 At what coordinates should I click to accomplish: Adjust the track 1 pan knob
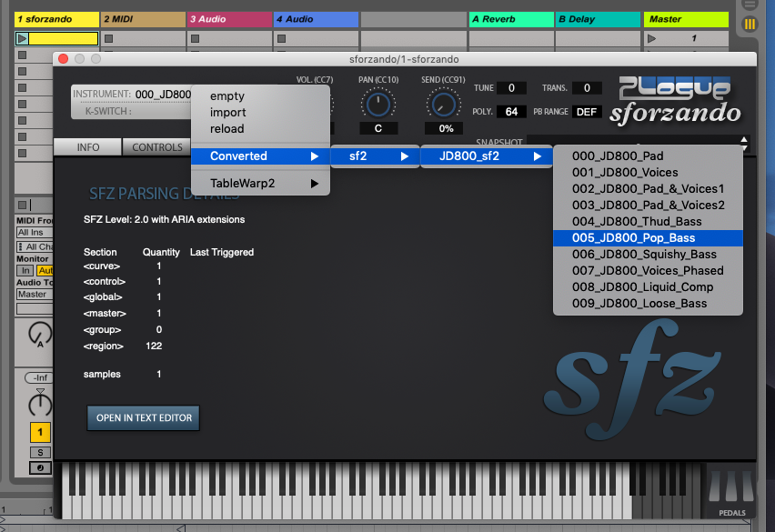40,403
